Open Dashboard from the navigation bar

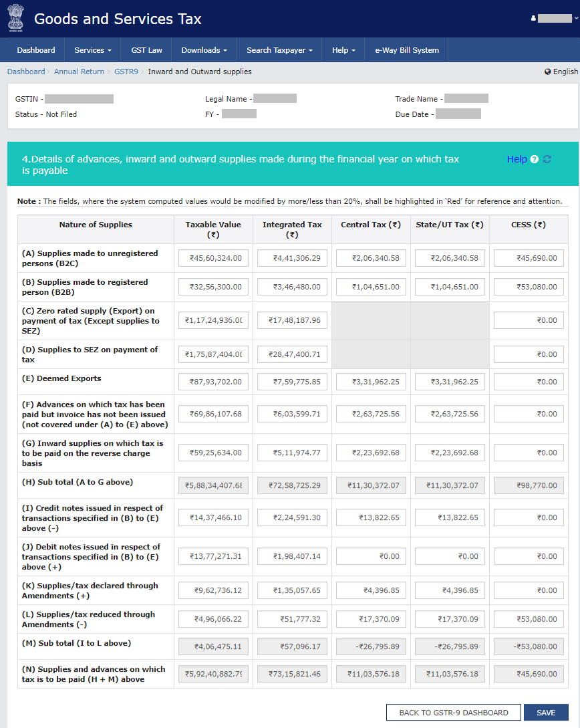tap(36, 50)
